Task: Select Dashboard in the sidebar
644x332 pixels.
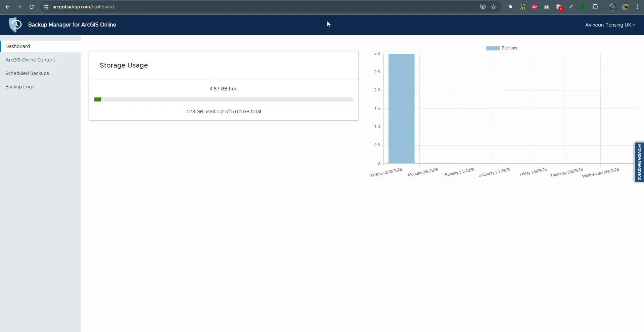Action: [x=40, y=46]
